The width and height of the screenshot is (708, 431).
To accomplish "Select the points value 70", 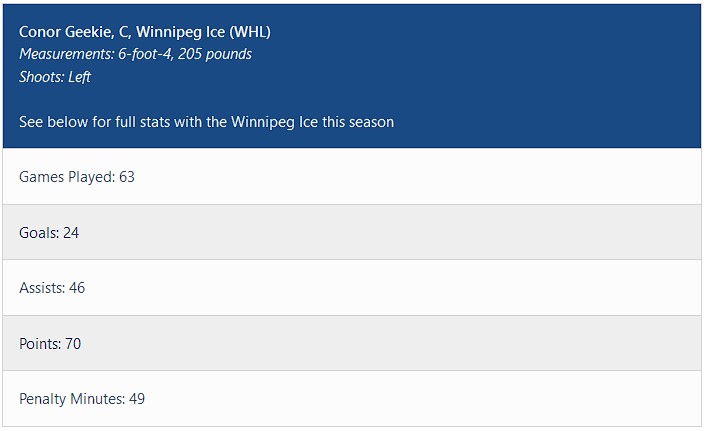I will coord(73,344).
